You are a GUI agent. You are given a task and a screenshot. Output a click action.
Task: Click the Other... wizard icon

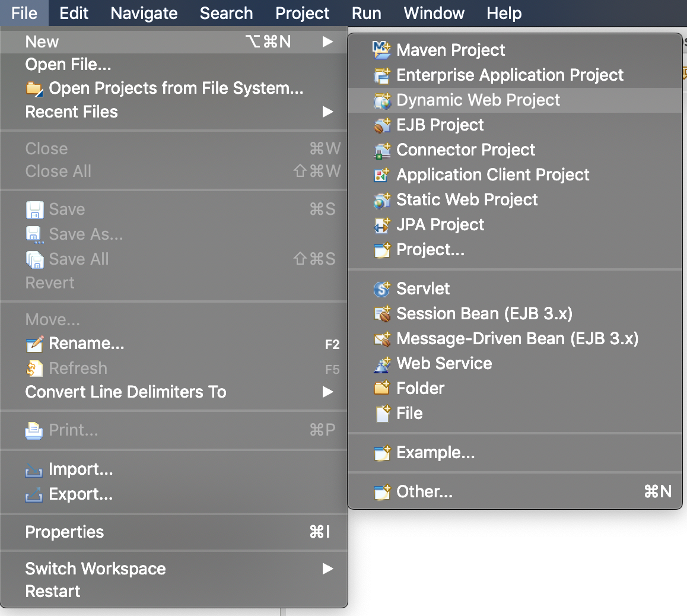381,491
